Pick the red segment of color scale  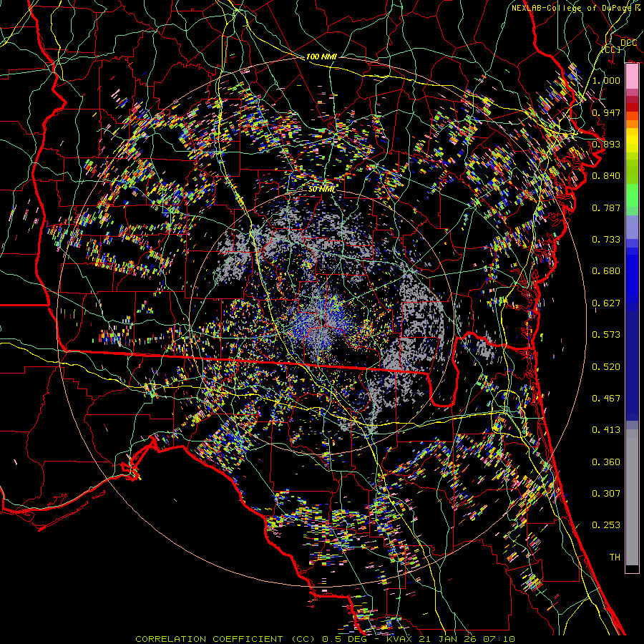point(632,107)
